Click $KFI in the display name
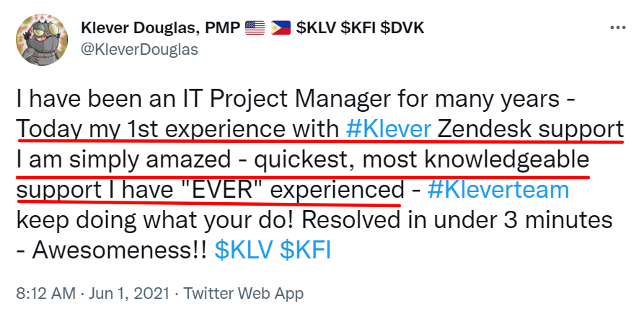 point(361,28)
